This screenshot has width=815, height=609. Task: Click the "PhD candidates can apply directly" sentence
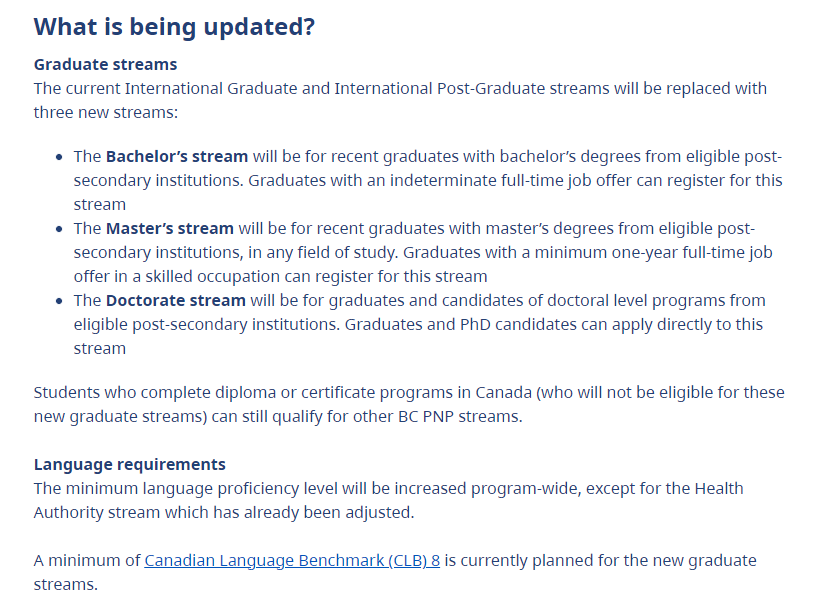554,325
